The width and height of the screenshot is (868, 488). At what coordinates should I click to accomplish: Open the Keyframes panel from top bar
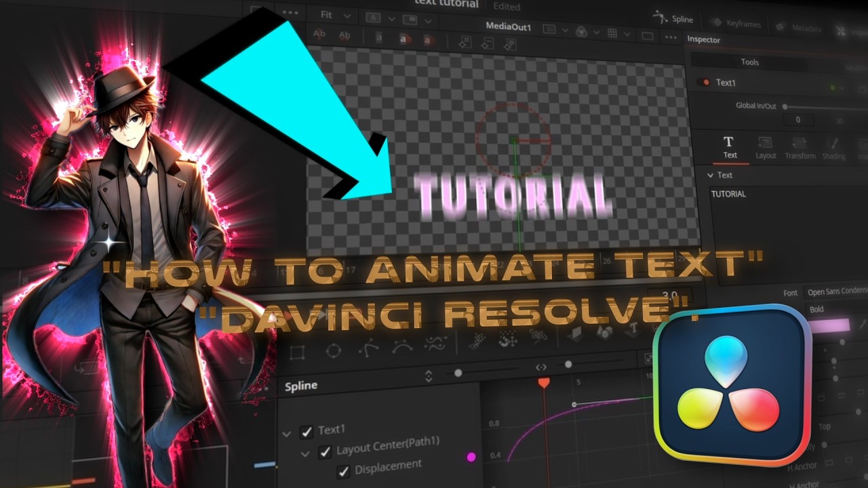(x=736, y=24)
